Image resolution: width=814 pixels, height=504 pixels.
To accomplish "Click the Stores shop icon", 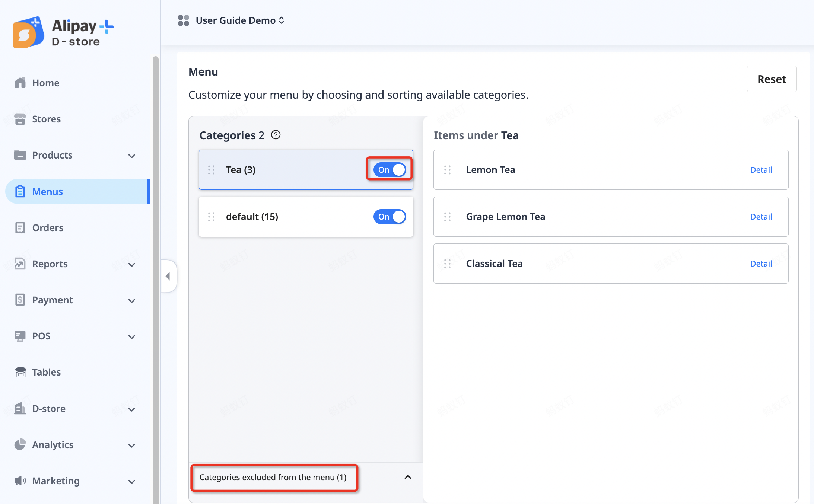I will click(x=20, y=119).
